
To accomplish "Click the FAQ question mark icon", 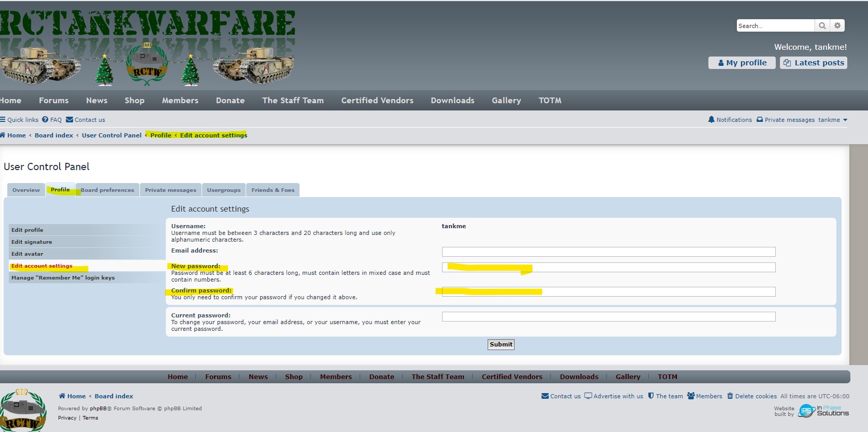I will (45, 120).
